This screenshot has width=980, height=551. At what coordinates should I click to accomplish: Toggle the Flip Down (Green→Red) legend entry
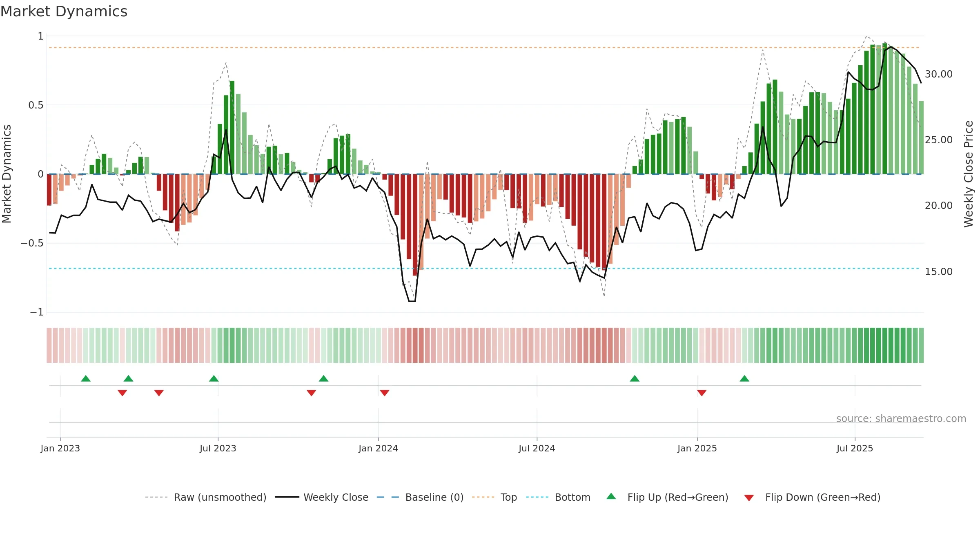point(812,497)
